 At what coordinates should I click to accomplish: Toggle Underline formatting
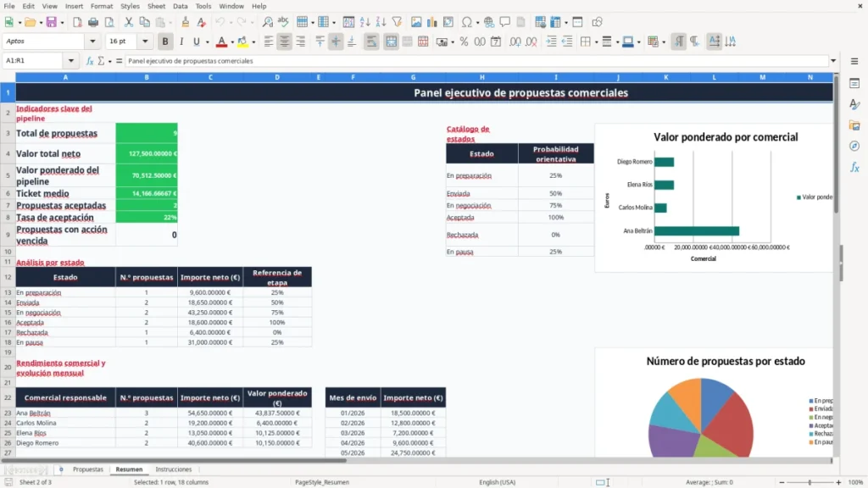click(x=197, y=42)
